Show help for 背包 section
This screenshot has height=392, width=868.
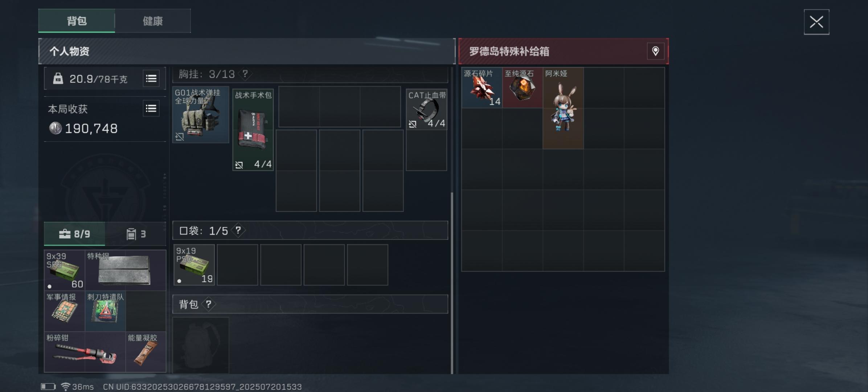[208, 304]
